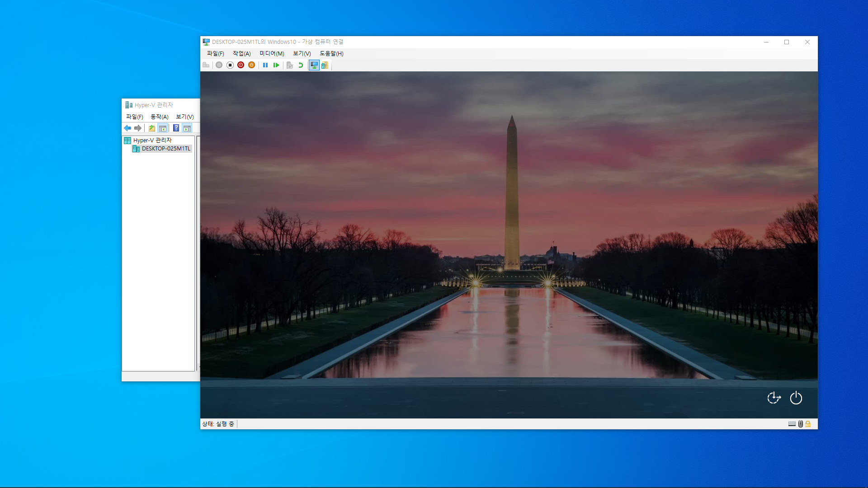
Task: Click the power icon on VM lock screen
Action: point(796,398)
